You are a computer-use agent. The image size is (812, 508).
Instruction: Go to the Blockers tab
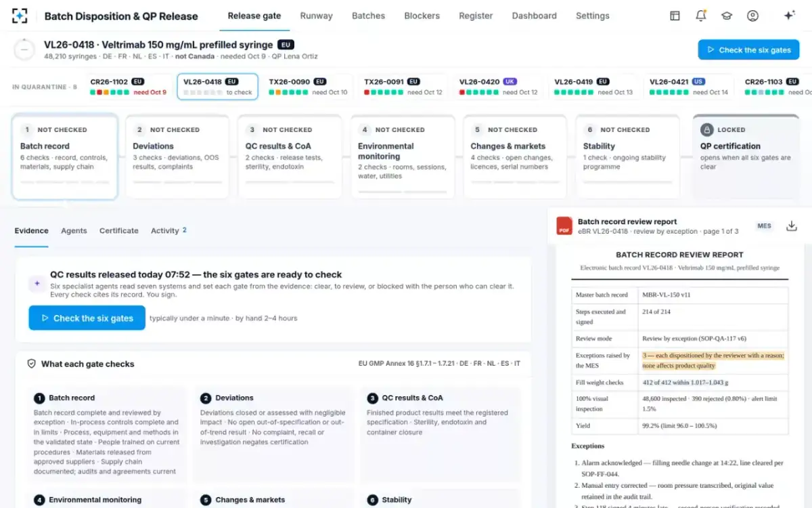click(x=422, y=16)
